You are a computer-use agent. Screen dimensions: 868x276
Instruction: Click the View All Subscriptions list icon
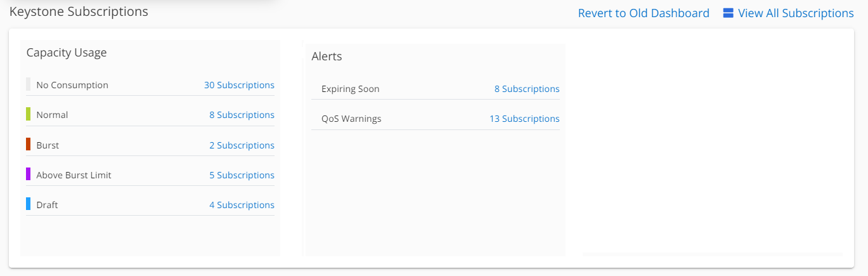(728, 13)
